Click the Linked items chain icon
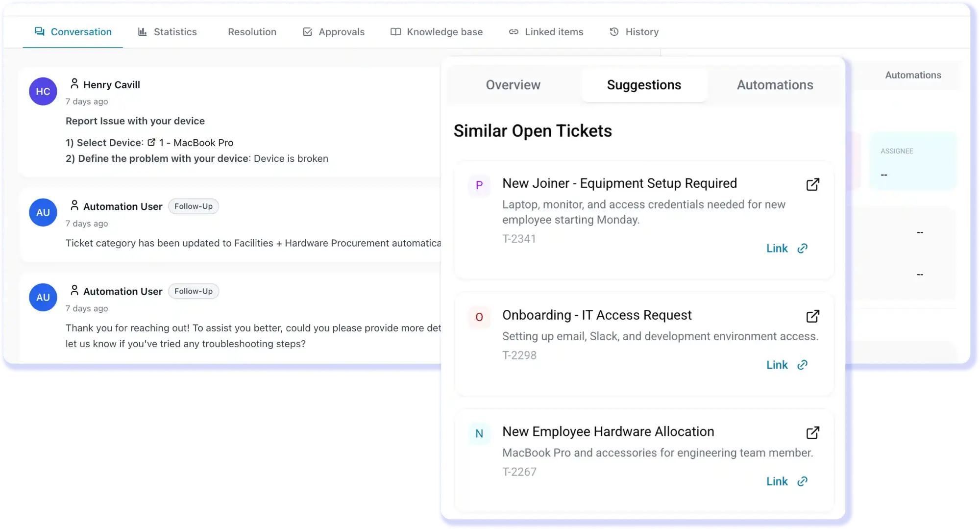The width and height of the screenshot is (980, 529). click(x=514, y=32)
